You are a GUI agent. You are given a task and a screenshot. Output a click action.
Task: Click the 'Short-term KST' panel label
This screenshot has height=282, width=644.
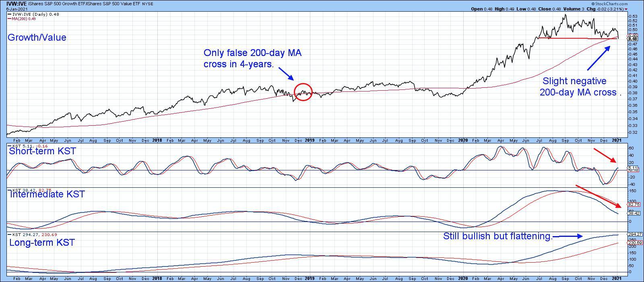42,151
